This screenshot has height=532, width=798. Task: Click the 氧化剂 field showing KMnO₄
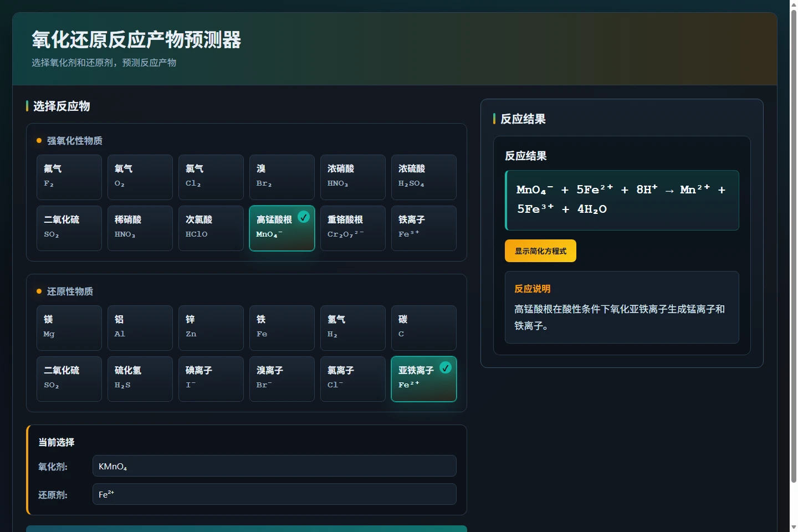274,466
